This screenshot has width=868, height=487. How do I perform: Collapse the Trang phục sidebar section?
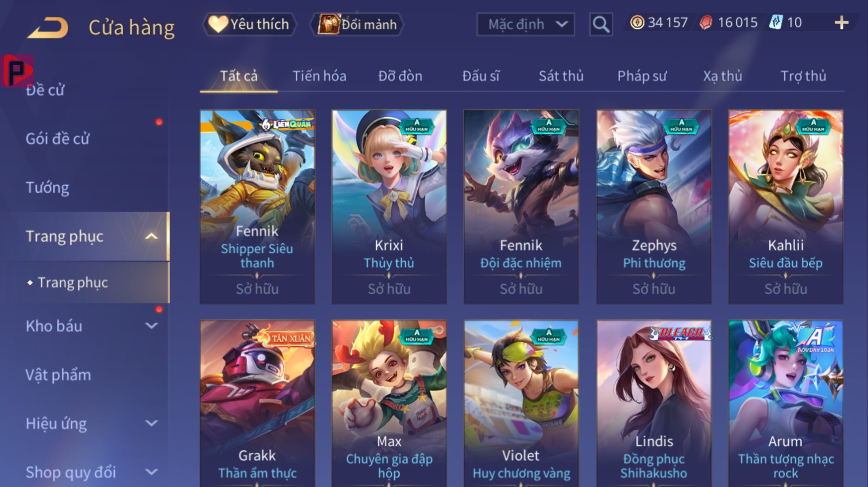(x=151, y=236)
